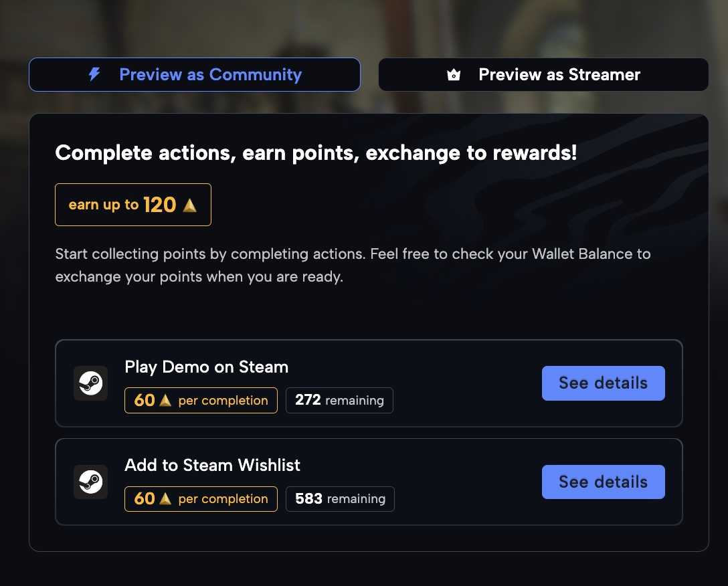Click the triangle in Play Demo's 60 badge
Viewport: 728px width, 586px height.
[x=165, y=400]
